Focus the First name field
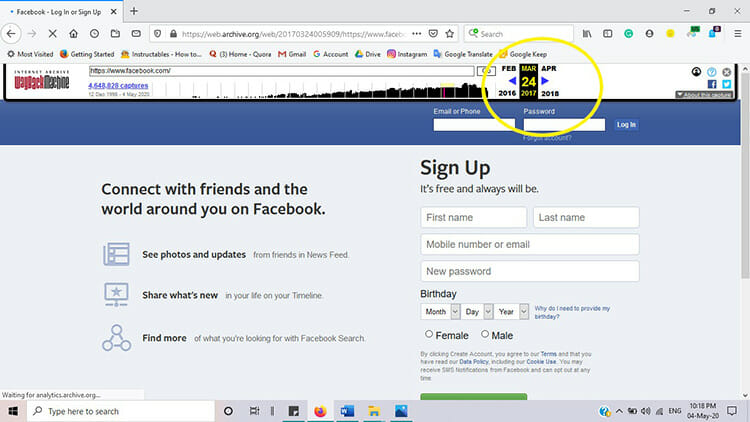750x422 pixels. point(474,217)
